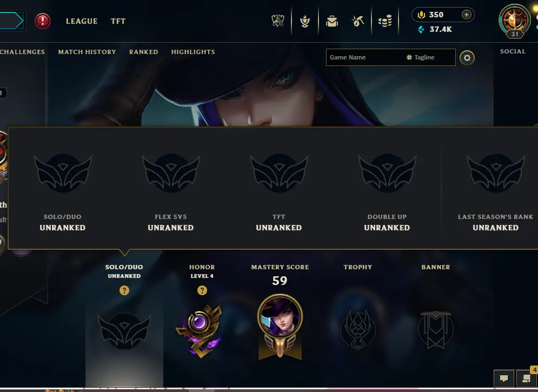This screenshot has width=538, height=392.
Task: Open the Highlights tab
Action: (193, 52)
